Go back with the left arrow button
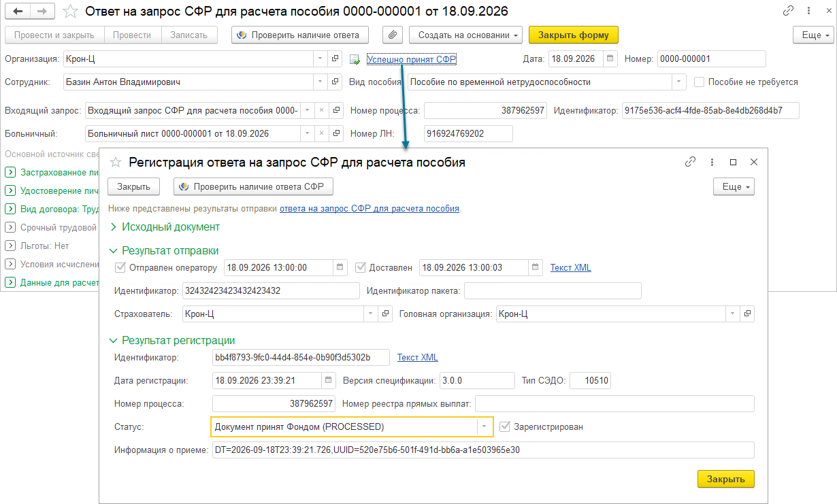The width and height of the screenshot is (837, 504). [x=18, y=12]
